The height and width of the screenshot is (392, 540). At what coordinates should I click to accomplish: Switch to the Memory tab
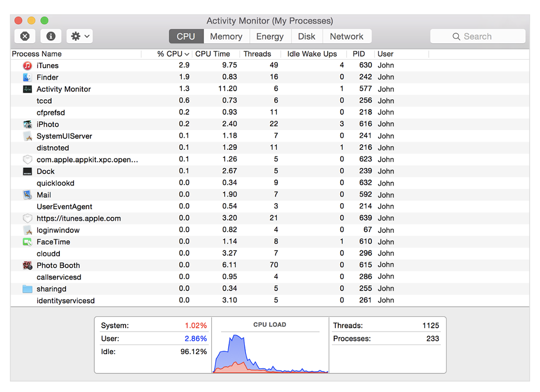[226, 36]
